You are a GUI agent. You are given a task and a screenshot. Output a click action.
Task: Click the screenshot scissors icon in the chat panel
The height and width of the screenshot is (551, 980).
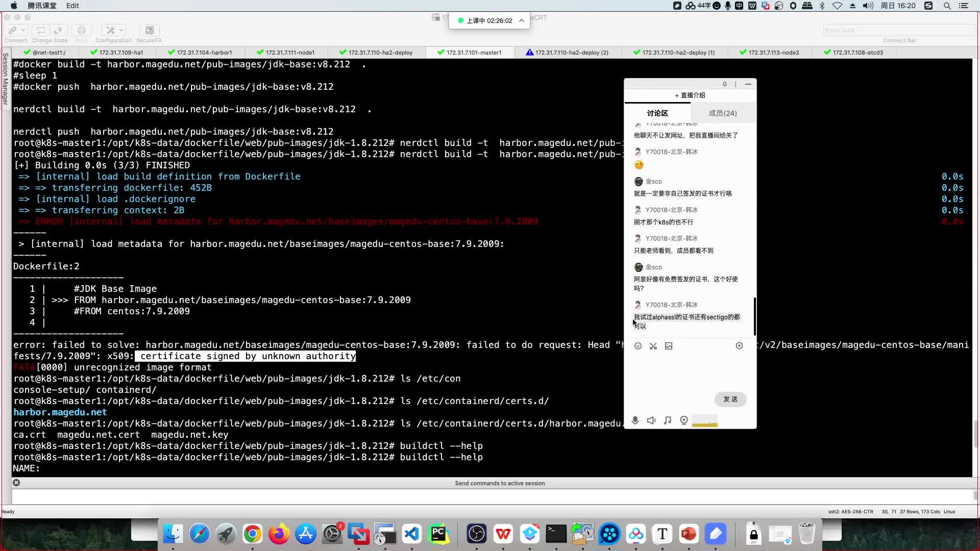[653, 346]
